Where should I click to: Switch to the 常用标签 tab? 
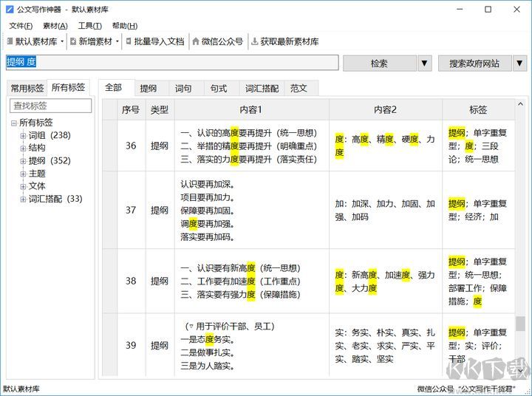click(27, 88)
